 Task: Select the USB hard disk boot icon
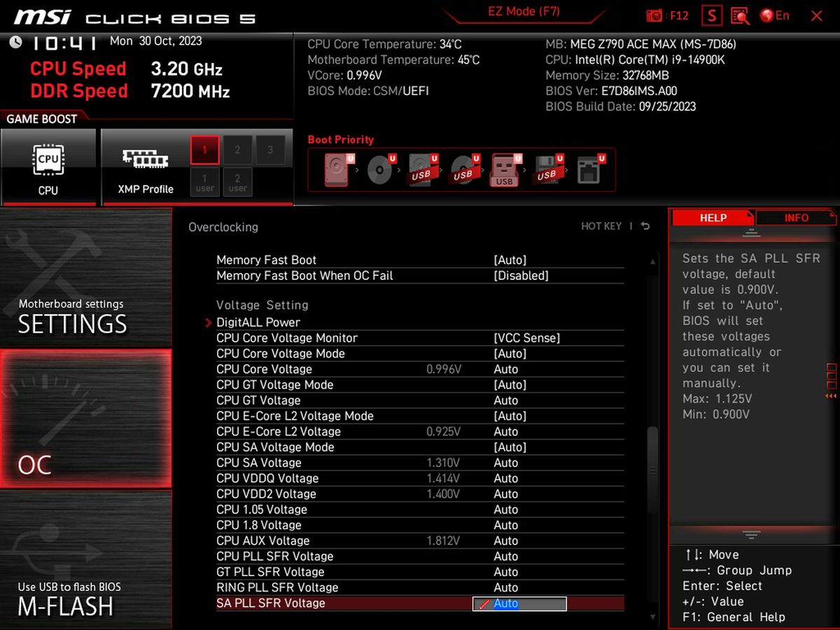point(423,169)
